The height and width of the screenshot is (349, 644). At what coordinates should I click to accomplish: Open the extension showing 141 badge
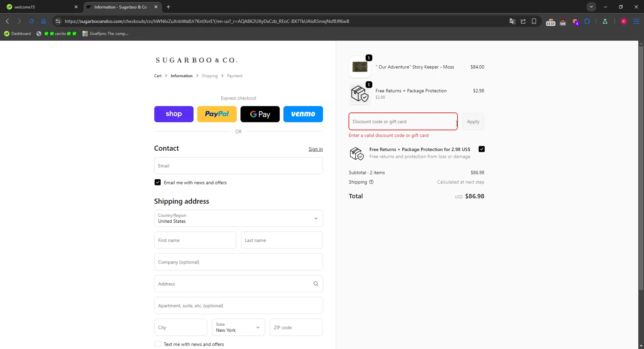pyautogui.click(x=563, y=22)
